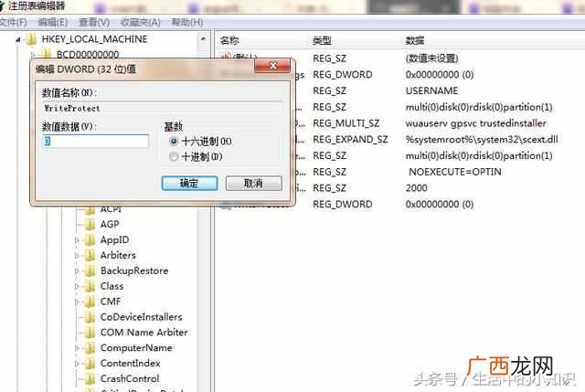Select the ContentIndex key

[130, 364]
